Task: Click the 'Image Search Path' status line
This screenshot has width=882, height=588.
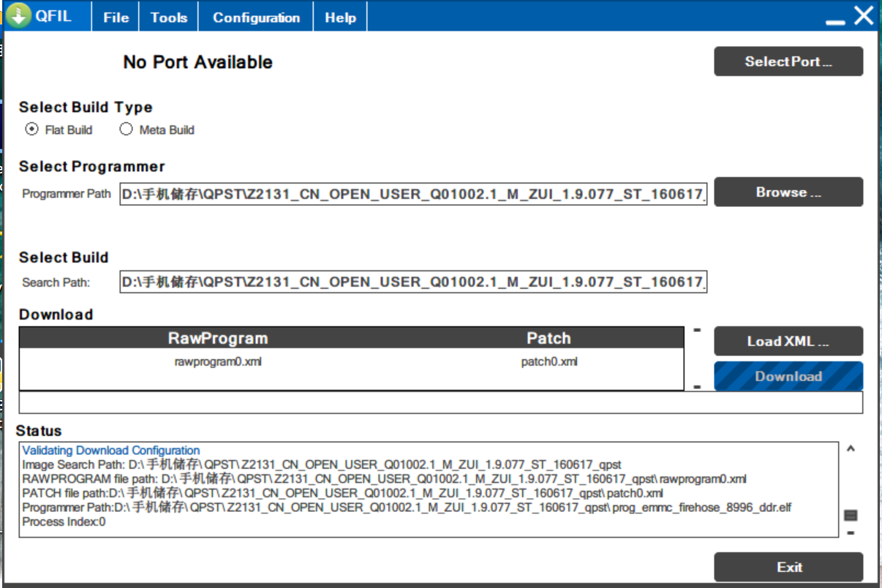Action: pos(322,464)
